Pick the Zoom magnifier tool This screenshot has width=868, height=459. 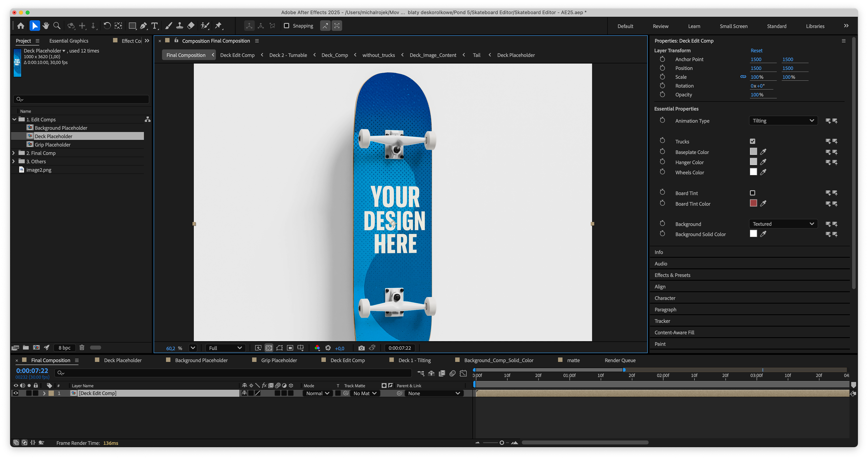tap(57, 26)
